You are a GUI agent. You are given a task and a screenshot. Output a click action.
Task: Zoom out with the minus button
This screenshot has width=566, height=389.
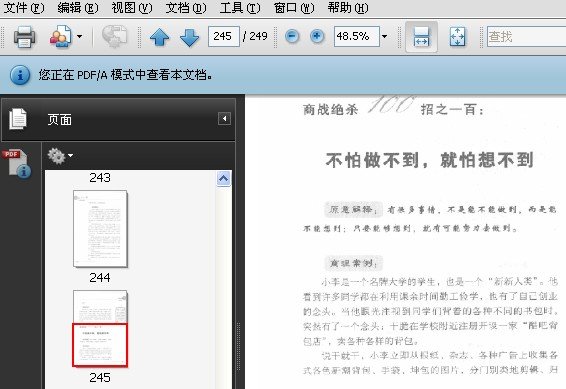tap(292, 36)
